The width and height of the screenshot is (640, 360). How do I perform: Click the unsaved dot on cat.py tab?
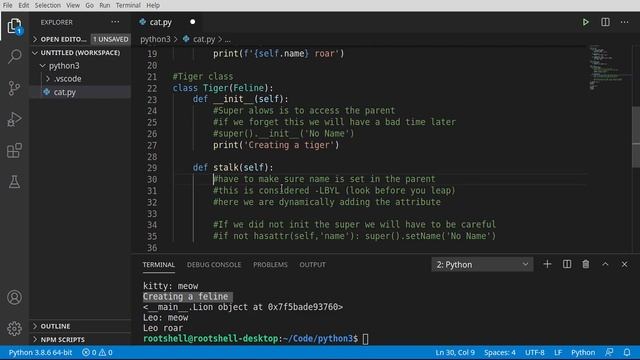coord(193,22)
